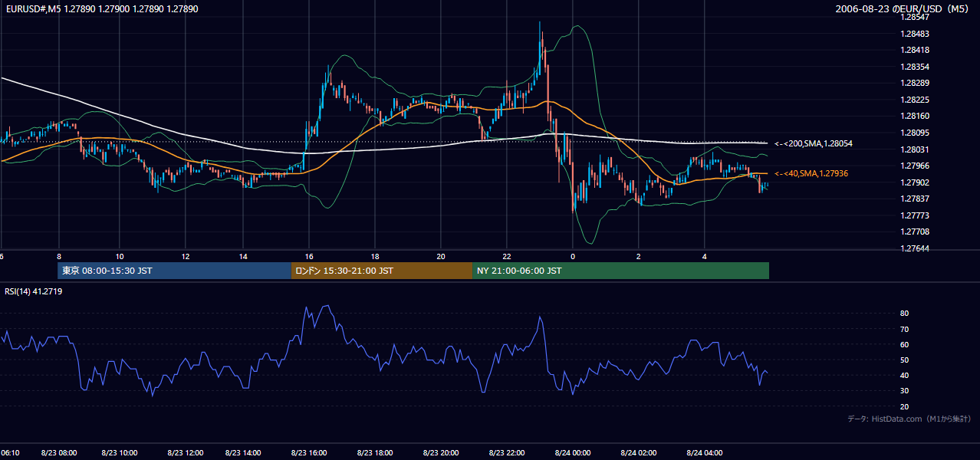This screenshot has width=980, height=460.
Task: Click the 8/24 00:00 time label
Action: pyautogui.click(x=572, y=453)
